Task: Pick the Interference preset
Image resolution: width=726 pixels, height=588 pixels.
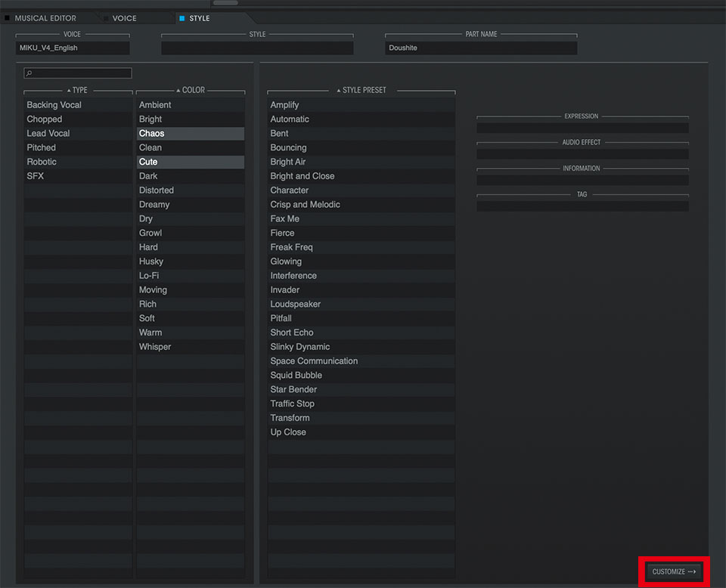Action: (361, 276)
